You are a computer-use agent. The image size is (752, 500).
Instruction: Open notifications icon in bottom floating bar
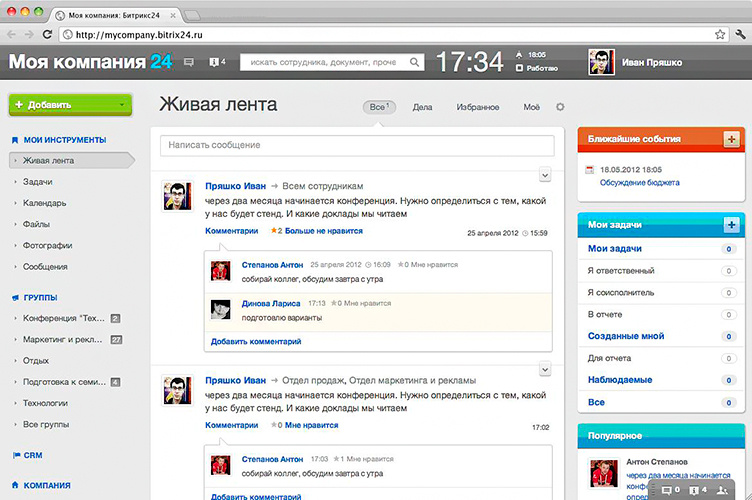coord(694,490)
